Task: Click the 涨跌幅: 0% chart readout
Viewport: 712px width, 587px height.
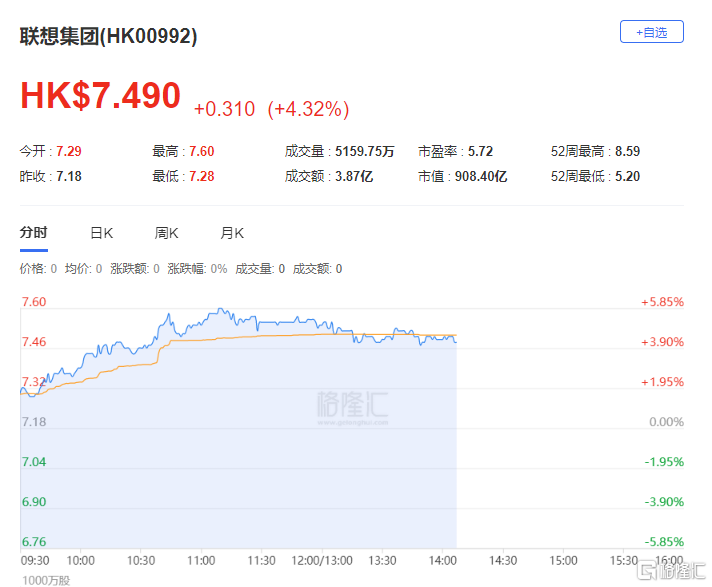Action: coord(197,269)
